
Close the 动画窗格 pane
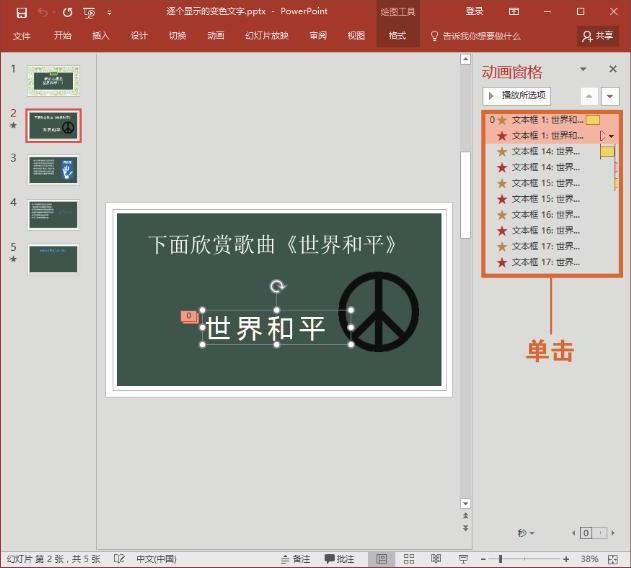pos(613,69)
